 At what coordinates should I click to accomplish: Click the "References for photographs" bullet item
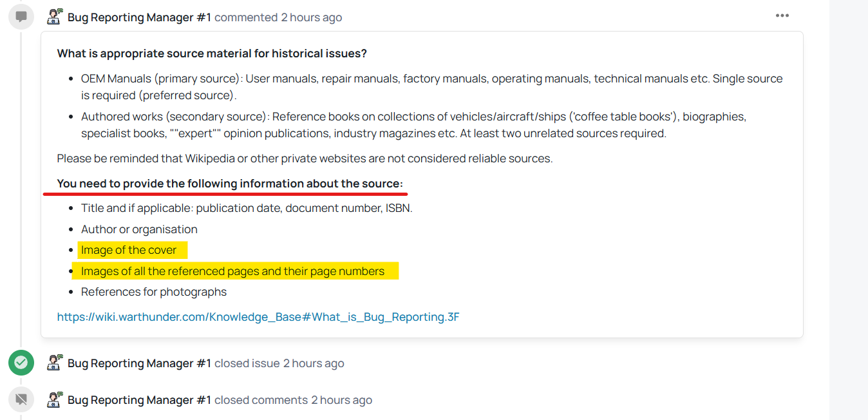coord(154,292)
